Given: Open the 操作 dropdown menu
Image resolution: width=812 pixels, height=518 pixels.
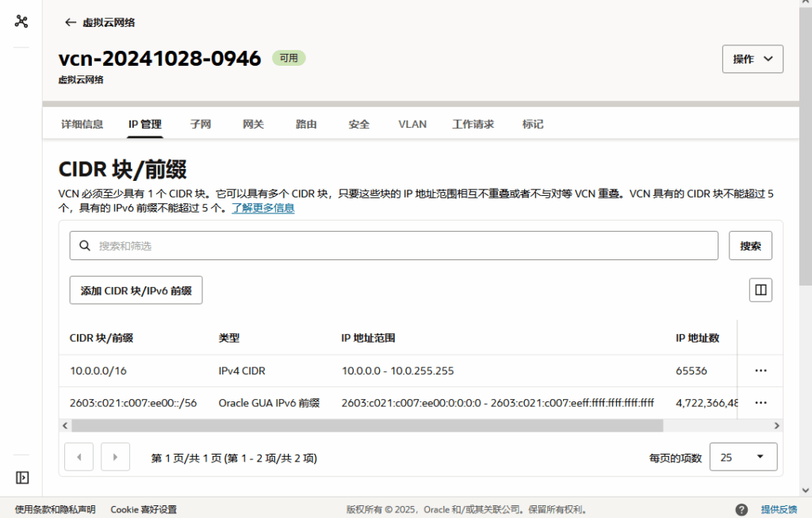Looking at the screenshot, I should point(753,59).
